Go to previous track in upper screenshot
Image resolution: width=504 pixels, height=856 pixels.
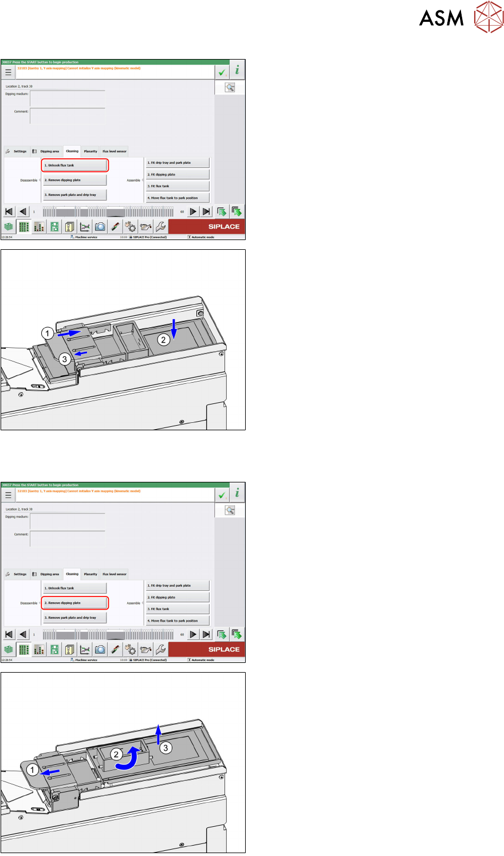[x=23, y=212]
